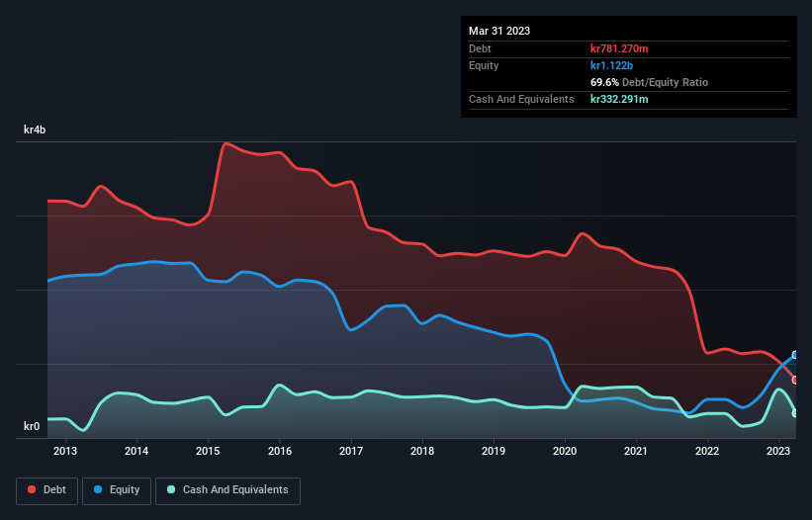Click the 2021 x-axis label
812x520 pixels.
(x=636, y=451)
